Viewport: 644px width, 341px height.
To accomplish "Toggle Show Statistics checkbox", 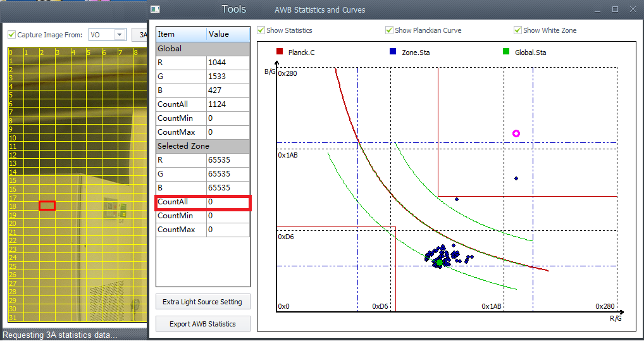I will pyautogui.click(x=261, y=30).
